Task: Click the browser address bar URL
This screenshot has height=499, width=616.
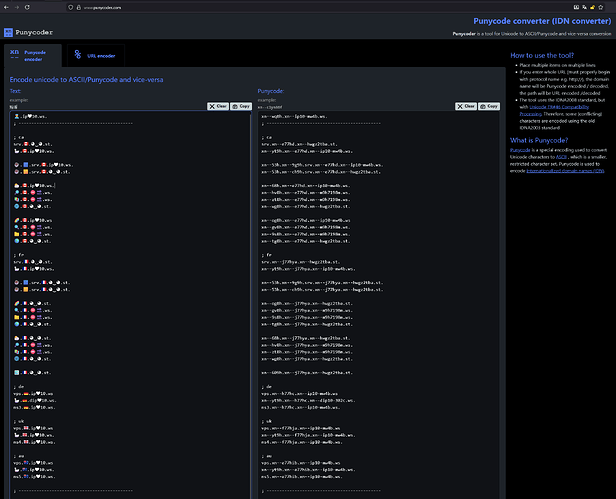Action: pos(102,7)
